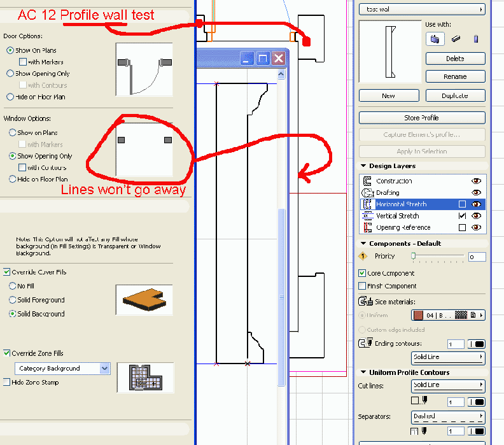This screenshot has height=445, width=504.
Task: Click the New profile button
Action: tap(389, 96)
